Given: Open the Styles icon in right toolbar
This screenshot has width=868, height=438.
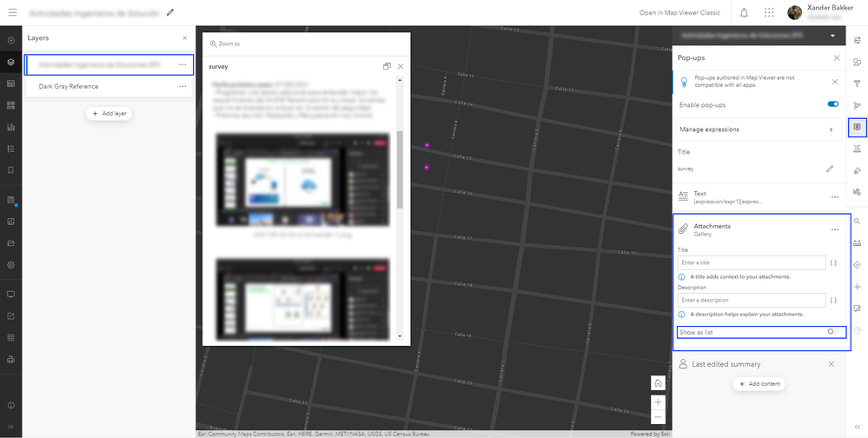Looking at the screenshot, I should (x=857, y=62).
